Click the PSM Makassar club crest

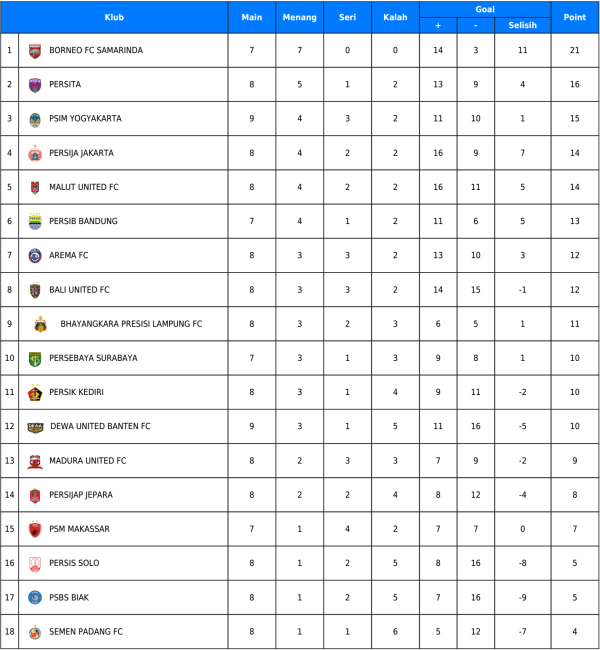pos(35,529)
